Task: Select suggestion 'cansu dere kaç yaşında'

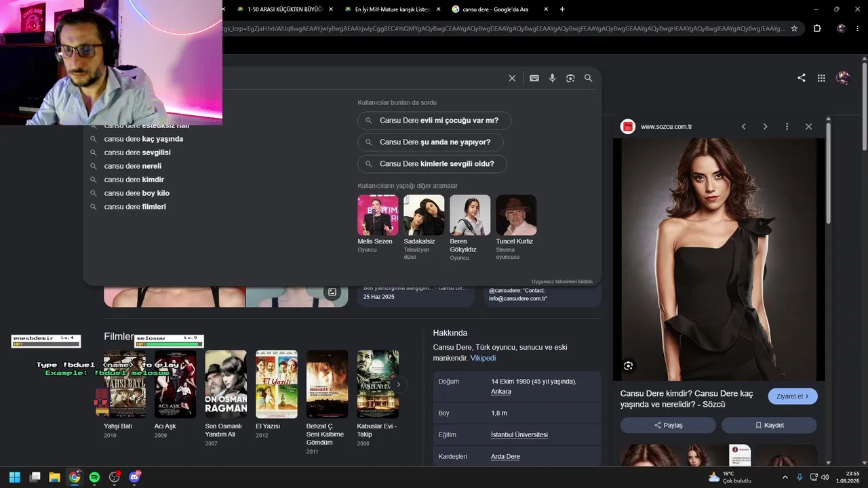Action: 144,139
